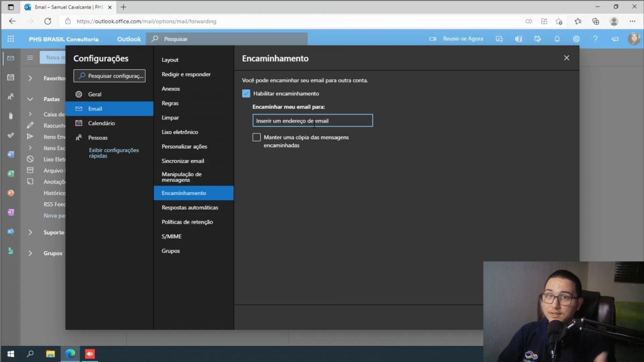This screenshot has height=362, width=644.
Task: Launch OneNote from the left rail
Action: pos(11,212)
